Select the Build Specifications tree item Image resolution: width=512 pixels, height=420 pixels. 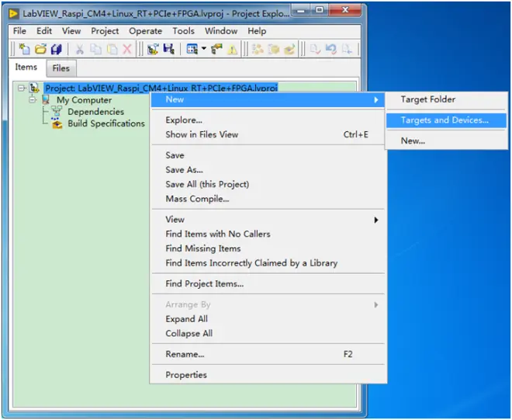pos(106,123)
